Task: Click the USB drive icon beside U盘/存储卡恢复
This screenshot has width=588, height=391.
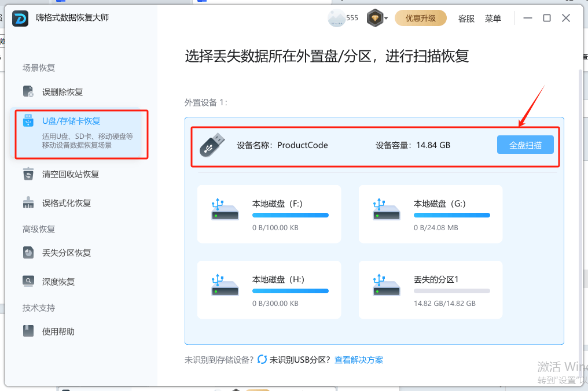Action: (x=28, y=121)
